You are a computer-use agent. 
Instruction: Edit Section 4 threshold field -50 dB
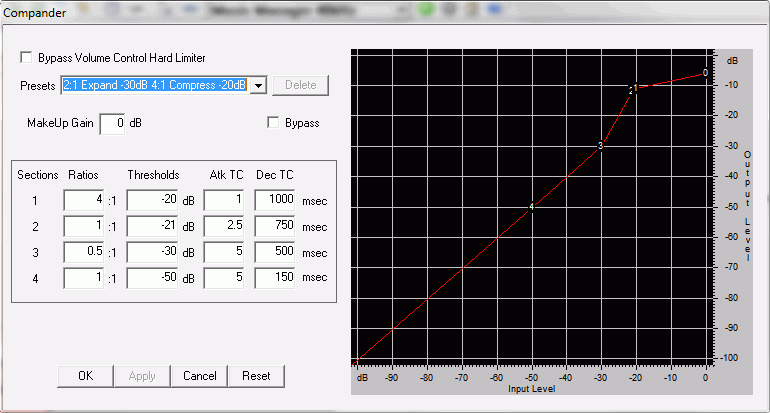coord(152,278)
